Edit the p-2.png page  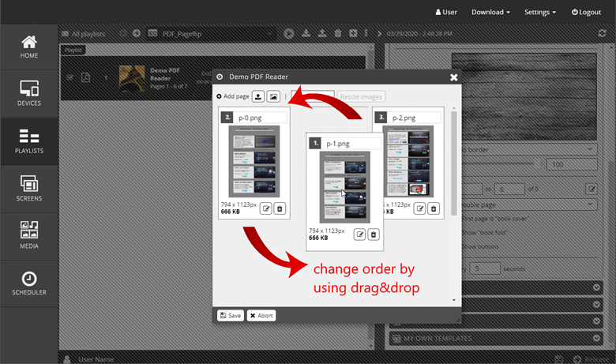click(420, 208)
